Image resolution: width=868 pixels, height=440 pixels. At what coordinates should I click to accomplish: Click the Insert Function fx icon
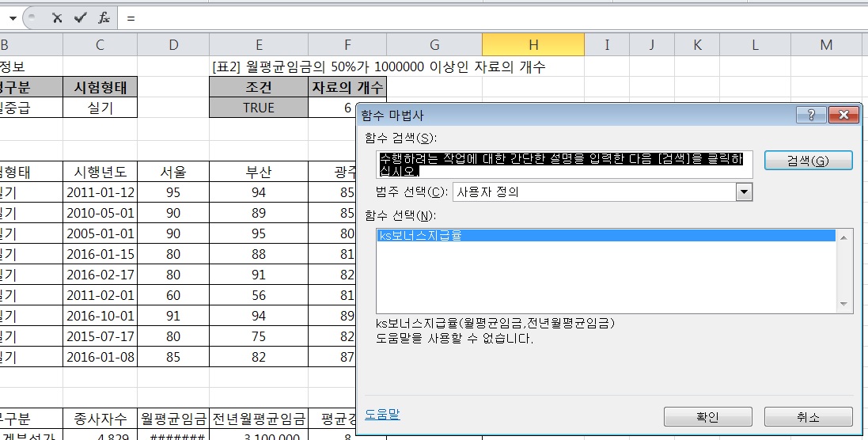pyautogui.click(x=104, y=17)
